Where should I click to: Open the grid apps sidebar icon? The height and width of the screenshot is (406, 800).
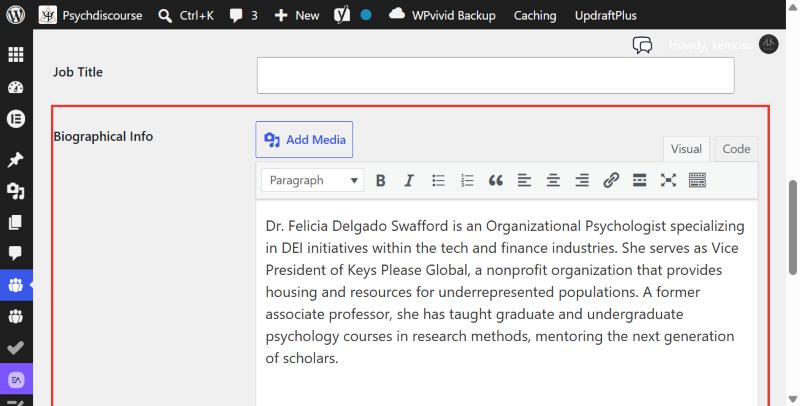[16, 54]
